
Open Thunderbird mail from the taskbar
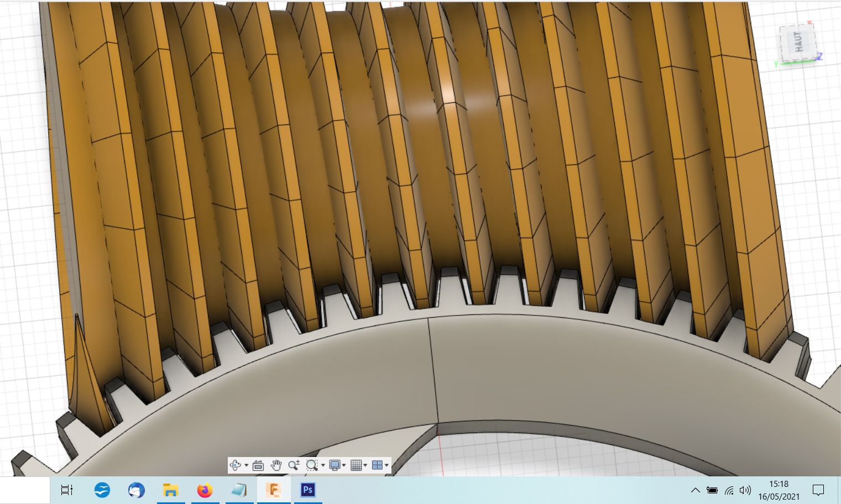click(x=136, y=490)
